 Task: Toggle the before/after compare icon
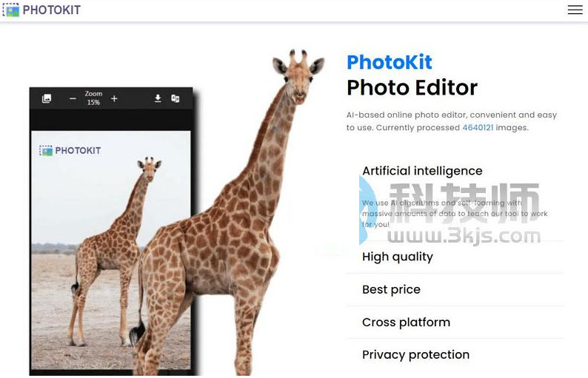coord(175,98)
